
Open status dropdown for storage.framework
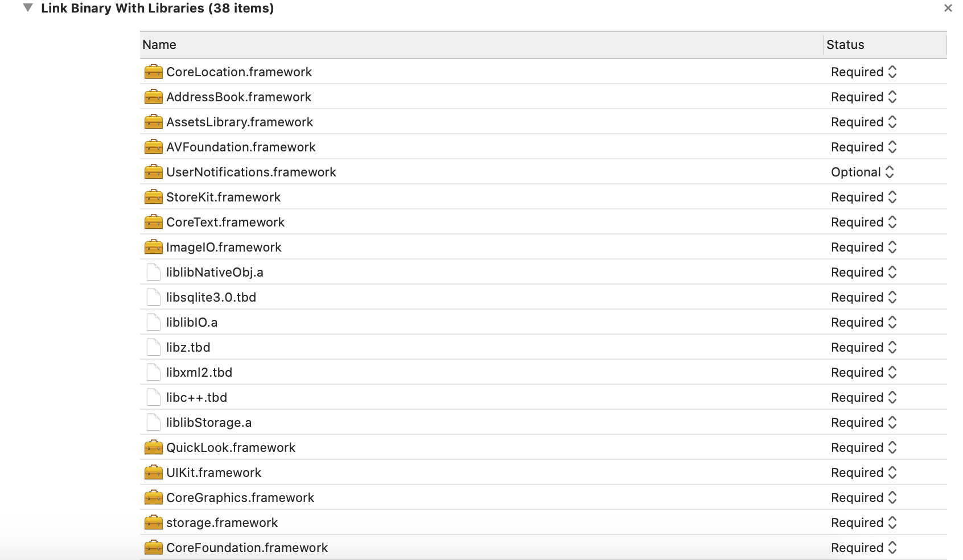coord(864,522)
